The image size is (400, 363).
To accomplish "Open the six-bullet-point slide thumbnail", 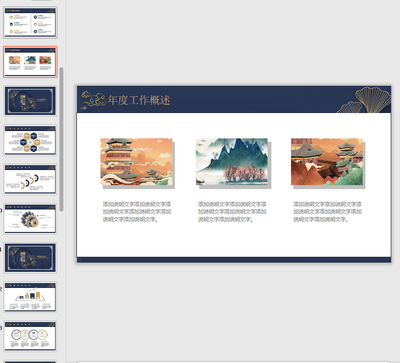I will pyautogui.click(x=30, y=22).
